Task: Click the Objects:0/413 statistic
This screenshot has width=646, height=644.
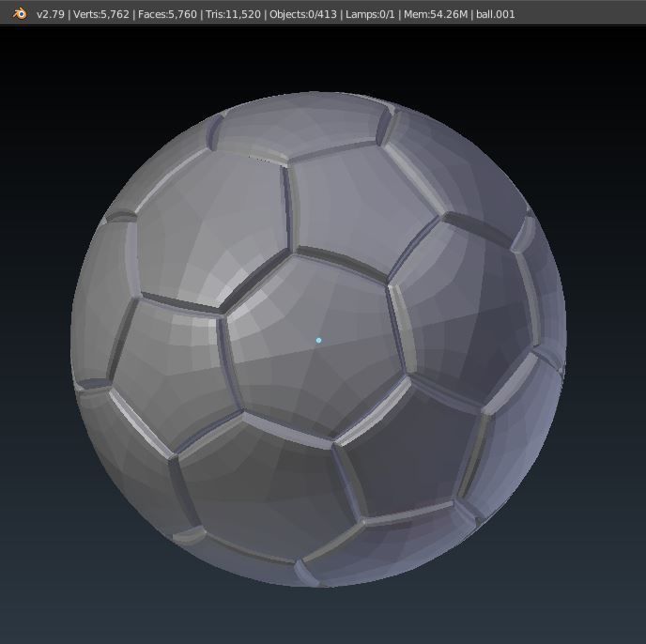Action: [x=302, y=14]
